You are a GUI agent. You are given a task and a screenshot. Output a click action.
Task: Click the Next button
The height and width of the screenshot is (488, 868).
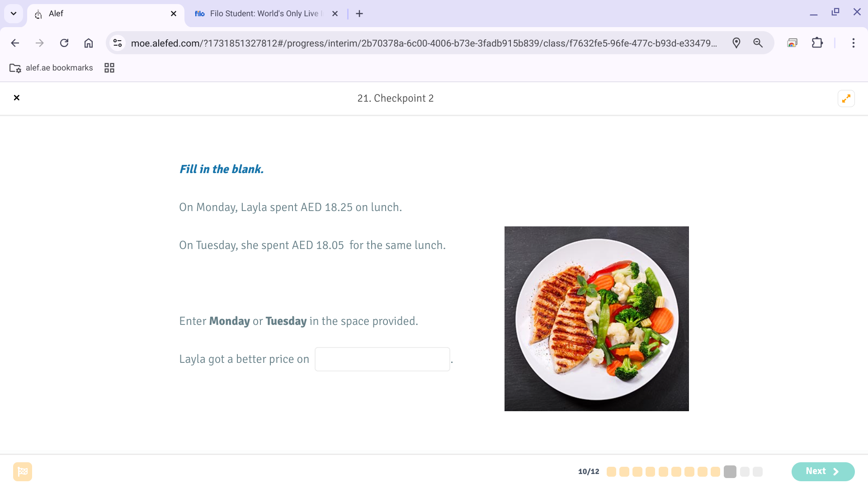(823, 471)
